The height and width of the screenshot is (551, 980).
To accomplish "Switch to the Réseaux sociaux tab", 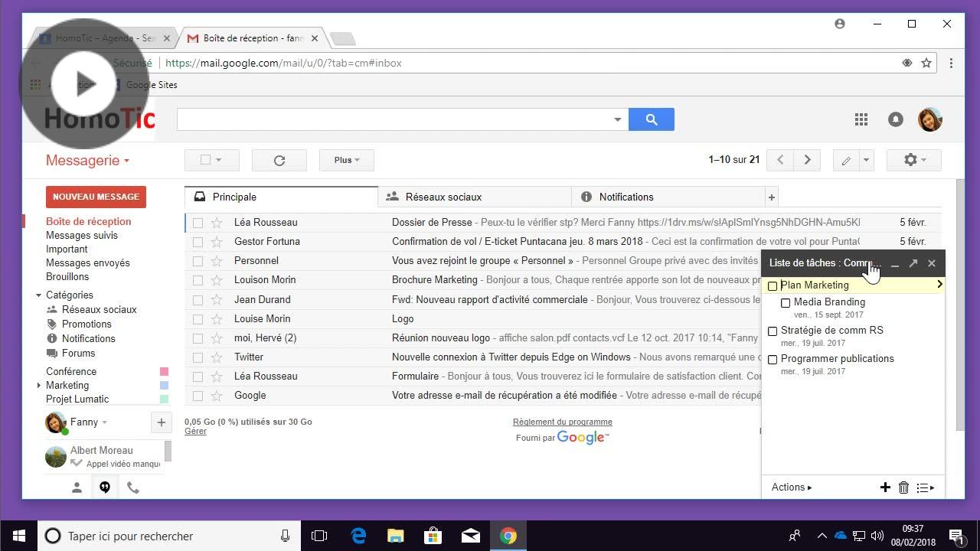I will [443, 197].
